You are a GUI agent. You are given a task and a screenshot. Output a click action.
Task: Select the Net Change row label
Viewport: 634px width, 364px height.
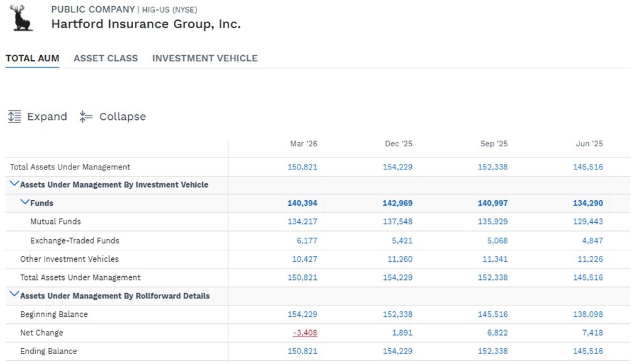(41, 333)
